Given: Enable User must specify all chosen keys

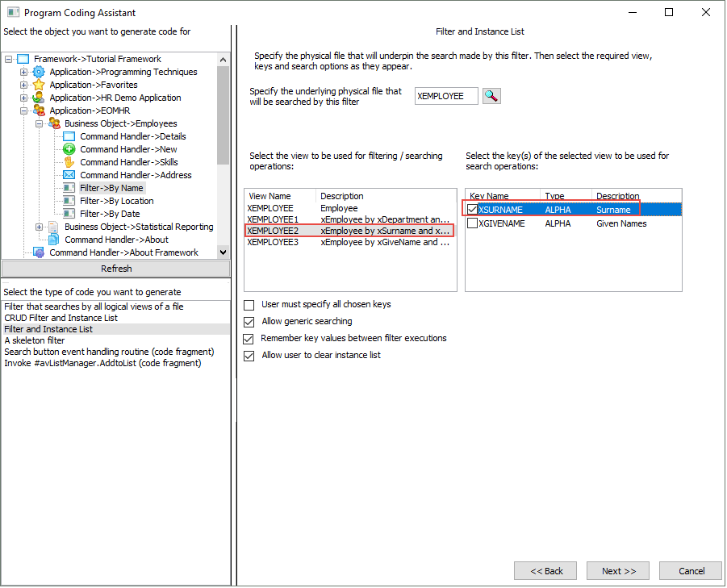Looking at the screenshot, I should [249, 306].
